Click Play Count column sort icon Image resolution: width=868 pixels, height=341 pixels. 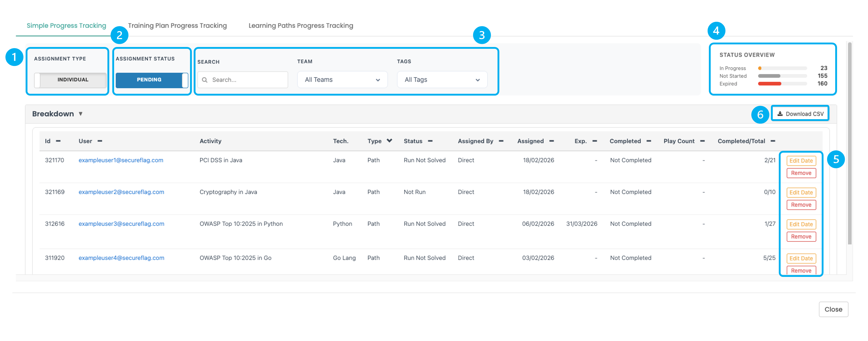[x=702, y=141]
